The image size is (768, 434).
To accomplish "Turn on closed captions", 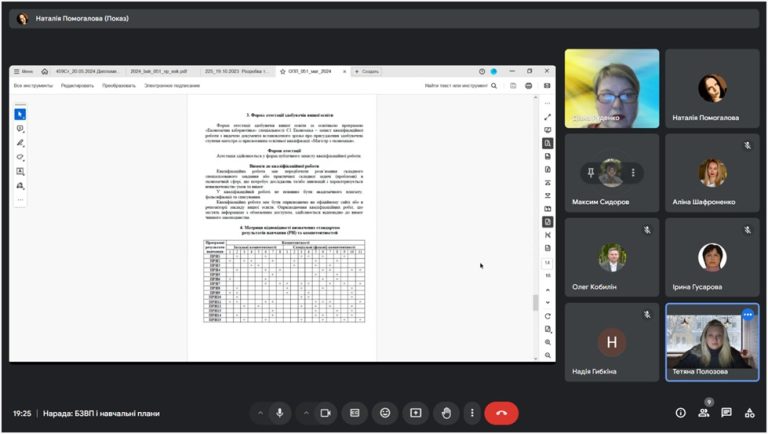I will [x=355, y=413].
